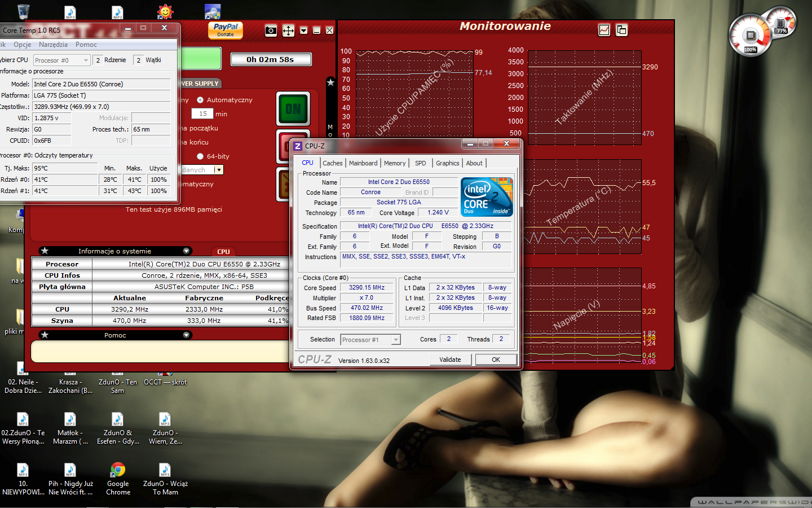Select the 'OCCT — skrót' desktop shortcut

(x=165, y=379)
